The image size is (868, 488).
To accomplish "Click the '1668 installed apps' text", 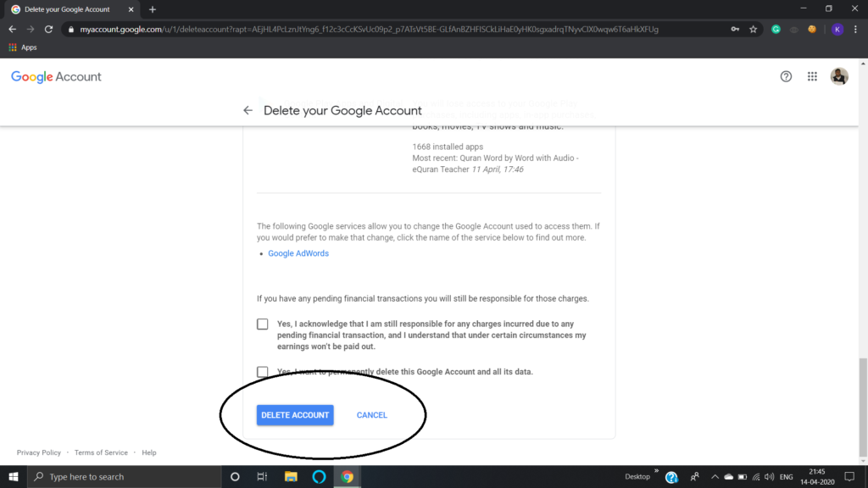I will [448, 147].
